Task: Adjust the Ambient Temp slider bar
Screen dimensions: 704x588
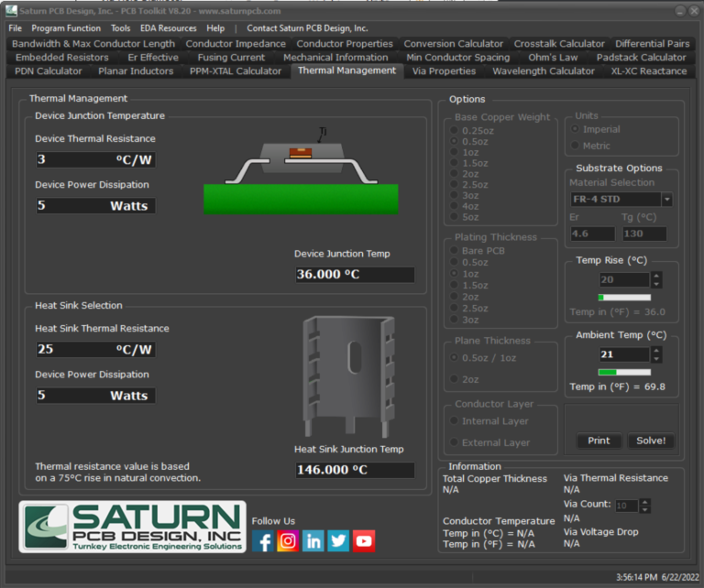Action: point(624,373)
